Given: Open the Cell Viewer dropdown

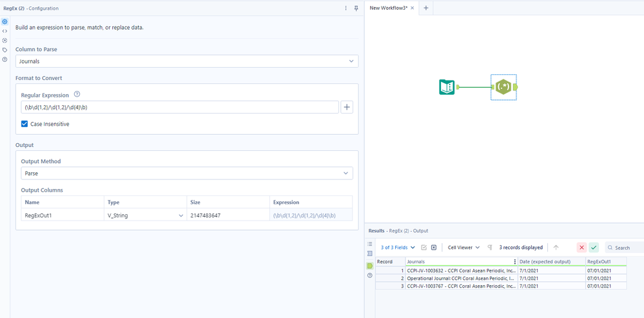Looking at the screenshot, I should tap(463, 247).
